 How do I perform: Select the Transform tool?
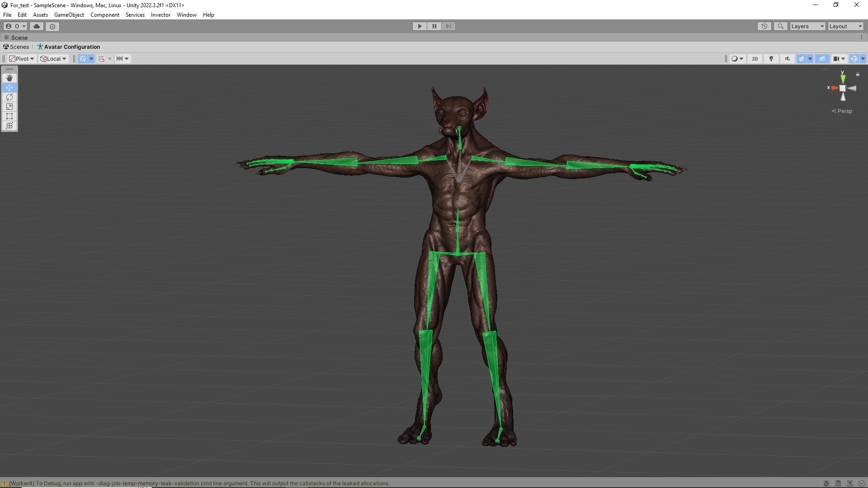pos(9,126)
